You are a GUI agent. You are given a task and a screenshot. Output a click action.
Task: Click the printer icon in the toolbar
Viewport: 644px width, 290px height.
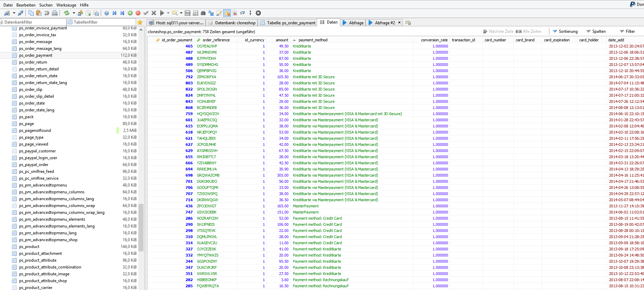(x=55, y=13)
